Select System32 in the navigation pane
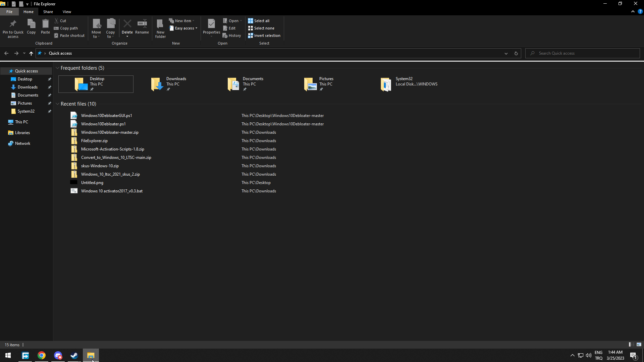 pos(26,111)
